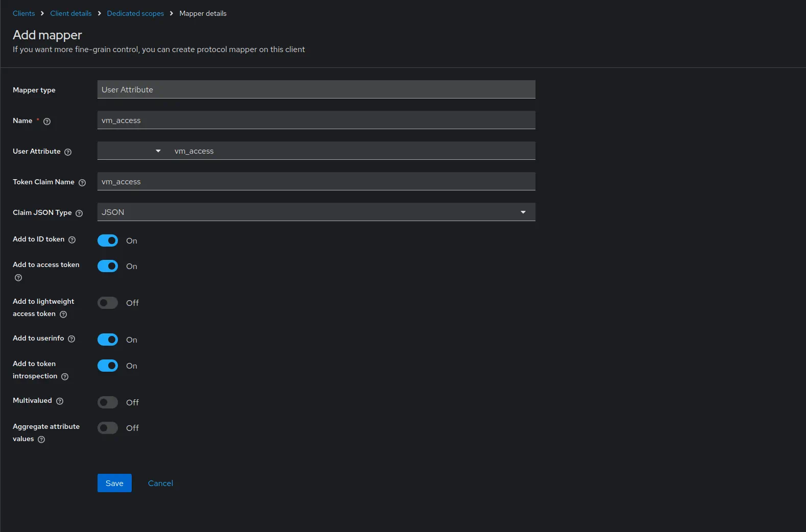Click the help icon next to Name
The image size is (806, 532).
click(x=47, y=122)
